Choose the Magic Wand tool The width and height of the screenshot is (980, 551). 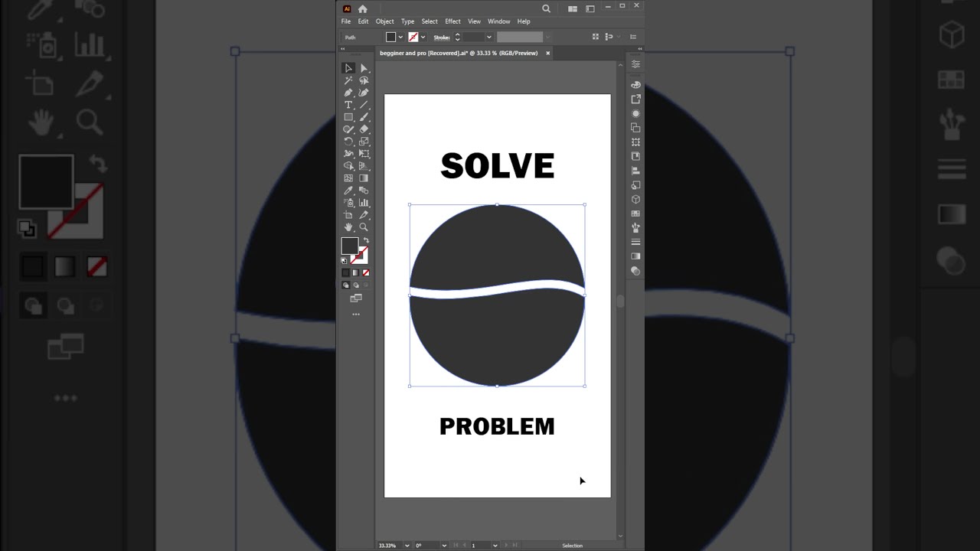click(x=348, y=80)
